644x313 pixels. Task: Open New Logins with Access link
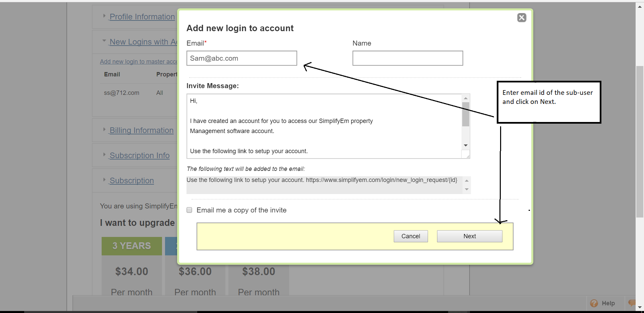[143, 42]
